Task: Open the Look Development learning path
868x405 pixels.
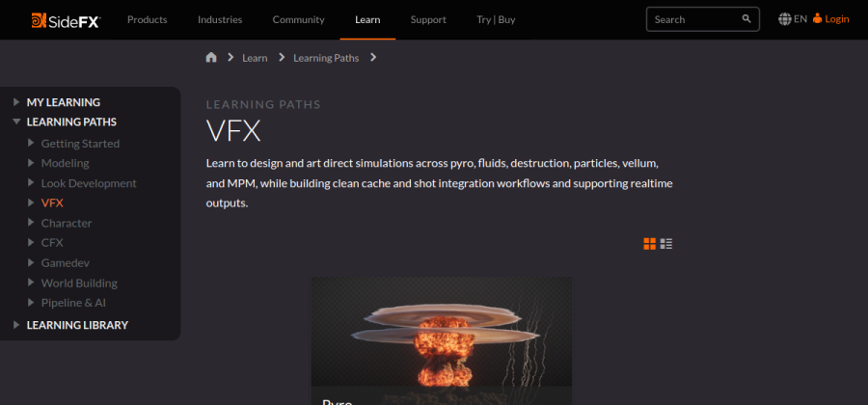Action: (x=89, y=183)
